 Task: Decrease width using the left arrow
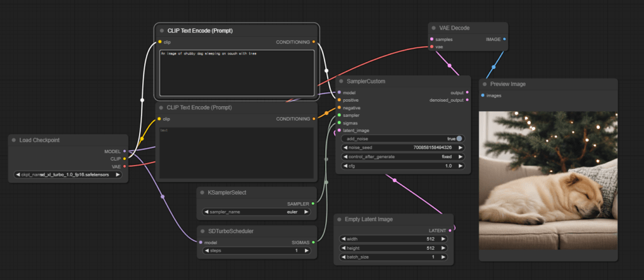coord(343,239)
